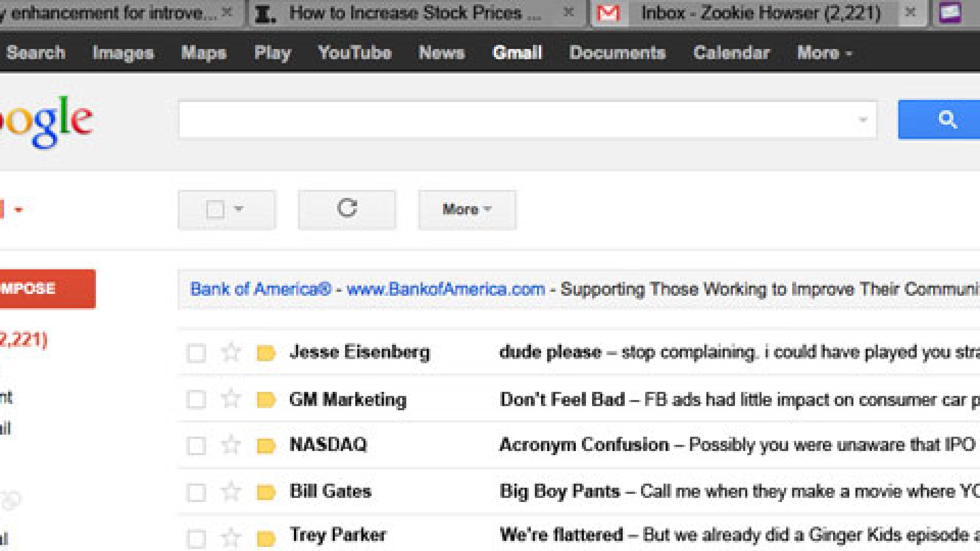Open the select-all dropdown arrow
The image size is (980, 551).
(x=238, y=209)
